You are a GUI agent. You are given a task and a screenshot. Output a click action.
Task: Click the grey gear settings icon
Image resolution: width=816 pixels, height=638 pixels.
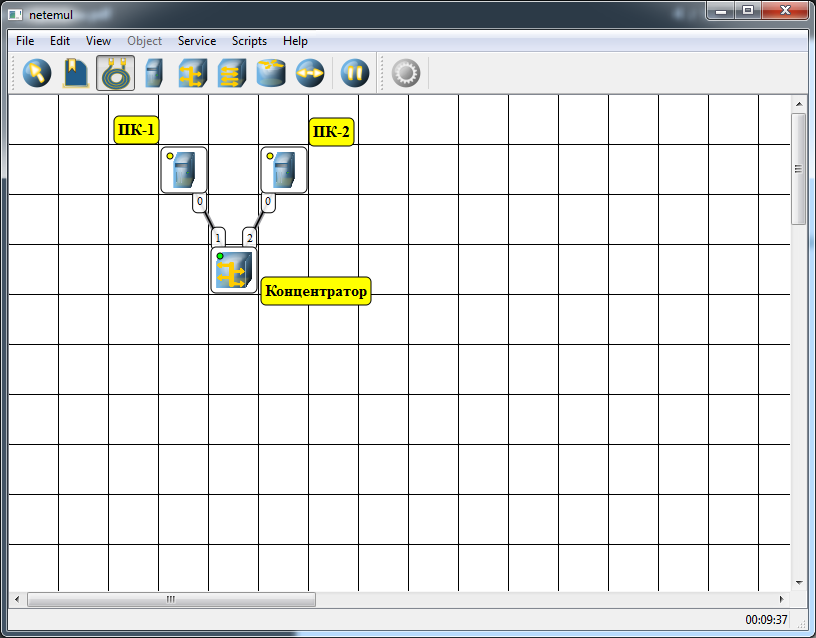point(406,73)
